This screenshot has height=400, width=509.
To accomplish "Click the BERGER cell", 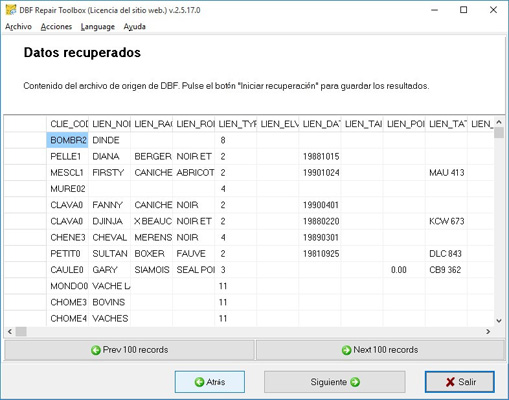I will click(x=152, y=156).
